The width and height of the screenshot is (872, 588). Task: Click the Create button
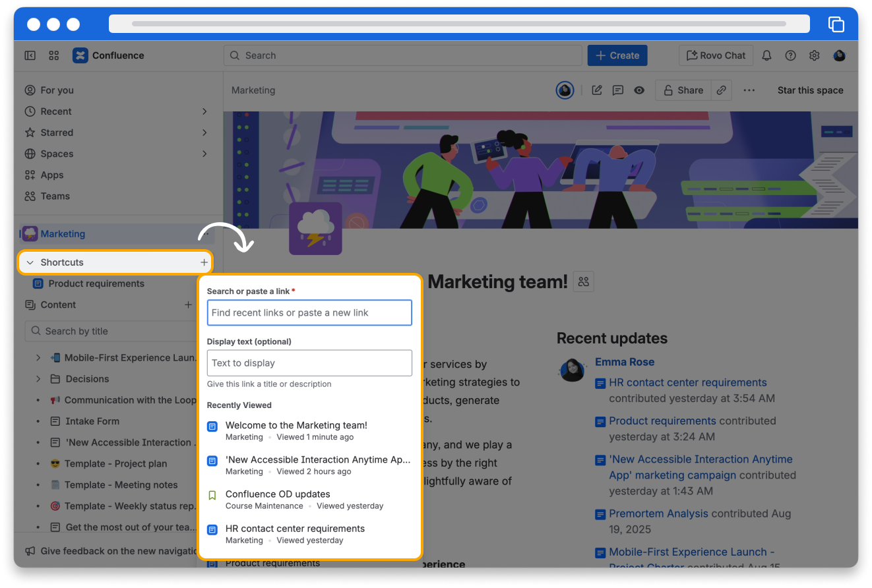click(x=617, y=56)
